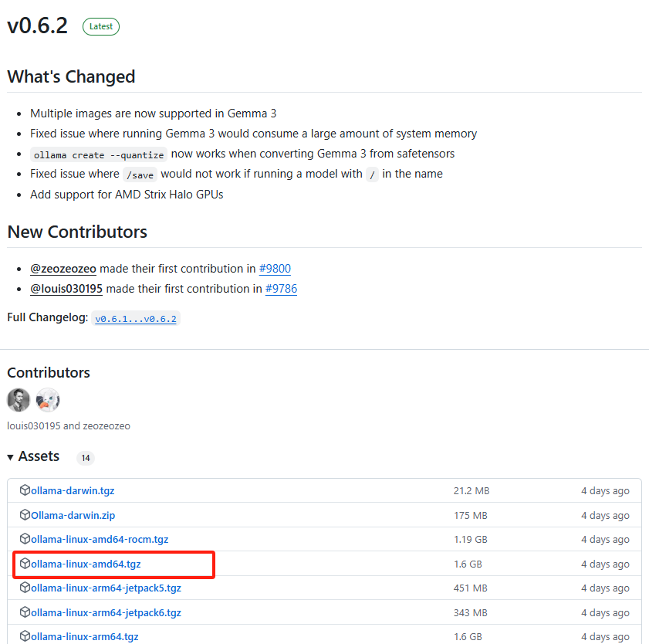Download ollama-linux-amd64-rocm.tgz
The height and width of the screenshot is (644, 649).
[100, 539]
